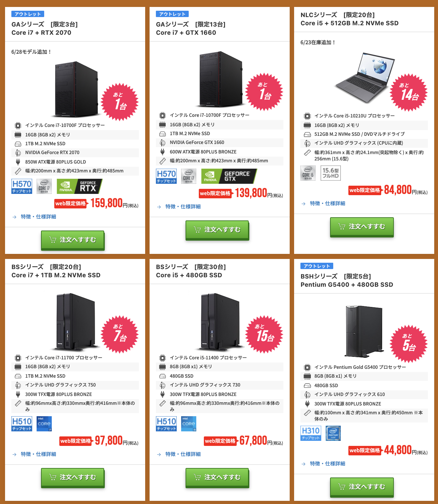The width and height of the screenshot is (438, 504).
Task: Click the H570 chipset badge on RTX 2070 card
Action: [22, 186]
